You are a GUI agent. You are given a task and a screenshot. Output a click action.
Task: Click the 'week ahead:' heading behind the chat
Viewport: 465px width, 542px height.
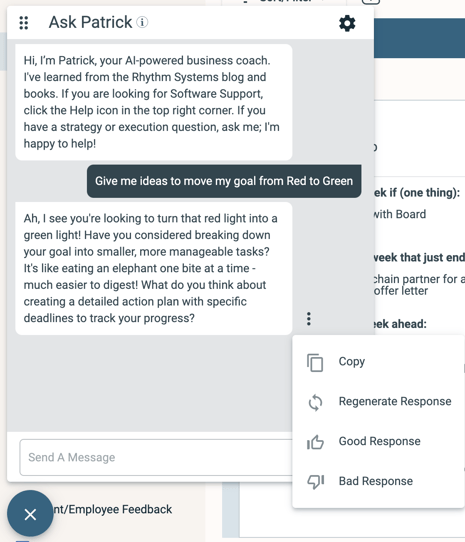400,324
